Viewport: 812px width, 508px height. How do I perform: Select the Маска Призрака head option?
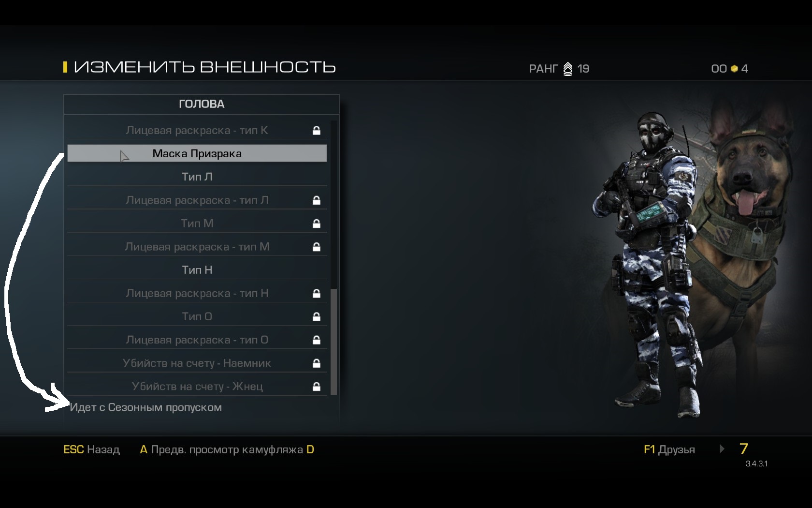click(x=197, y=153)
